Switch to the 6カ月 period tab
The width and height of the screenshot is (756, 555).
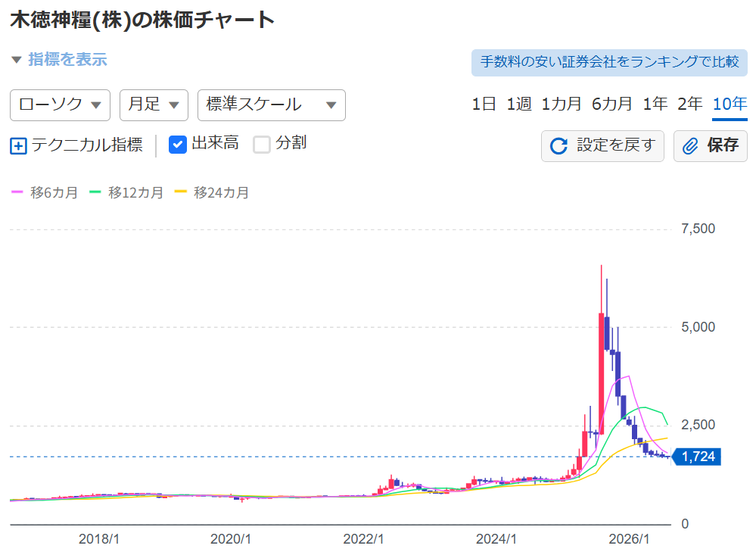coord(612,104)
